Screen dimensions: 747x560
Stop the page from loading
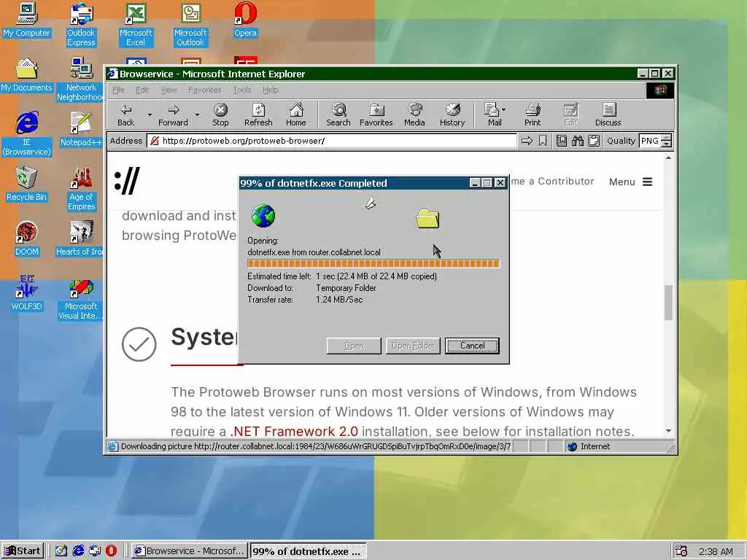pos(220,115)
